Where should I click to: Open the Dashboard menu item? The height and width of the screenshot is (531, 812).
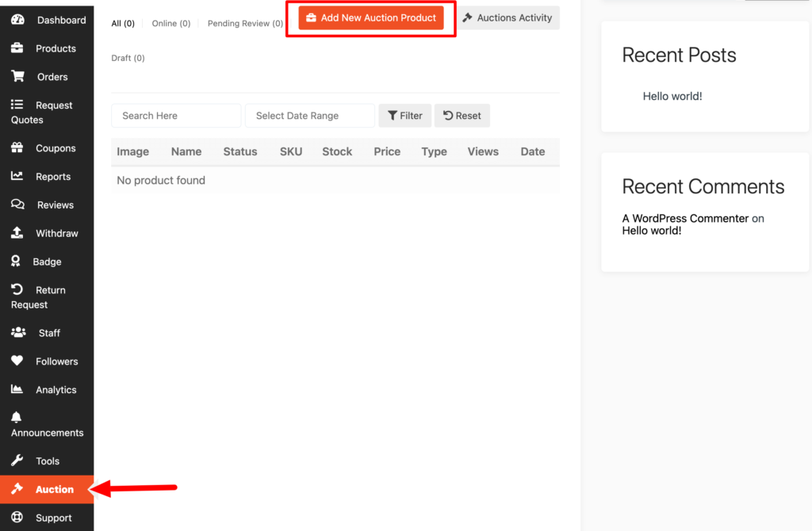[x=47, y=20]
